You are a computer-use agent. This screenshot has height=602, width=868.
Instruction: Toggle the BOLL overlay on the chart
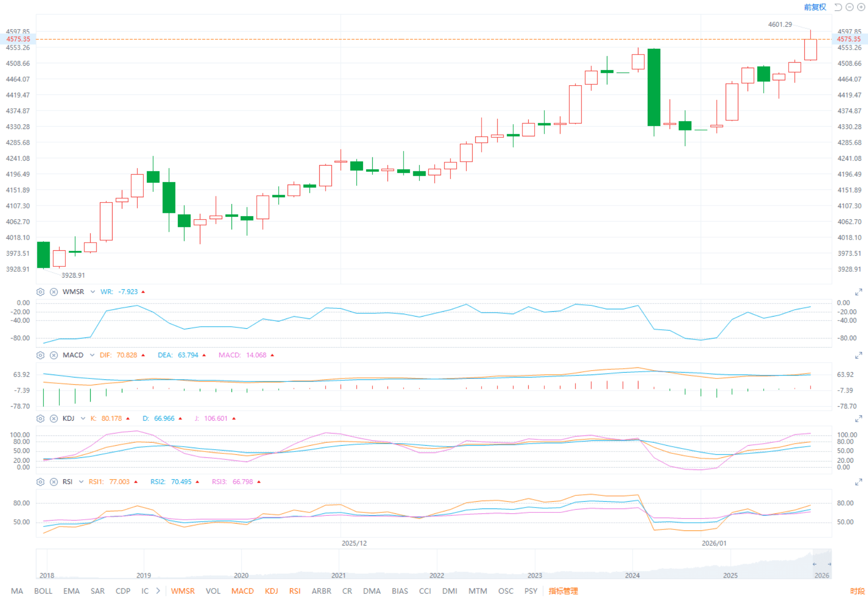[43, 591]
